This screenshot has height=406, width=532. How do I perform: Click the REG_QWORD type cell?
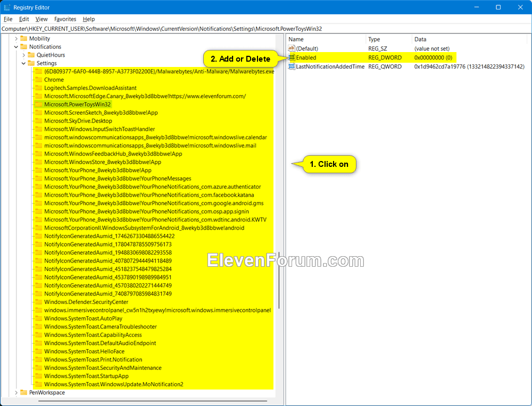tap(385, 67)
